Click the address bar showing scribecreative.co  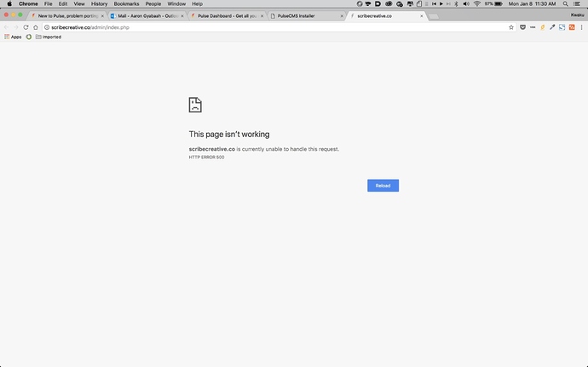tap(256, 27)
